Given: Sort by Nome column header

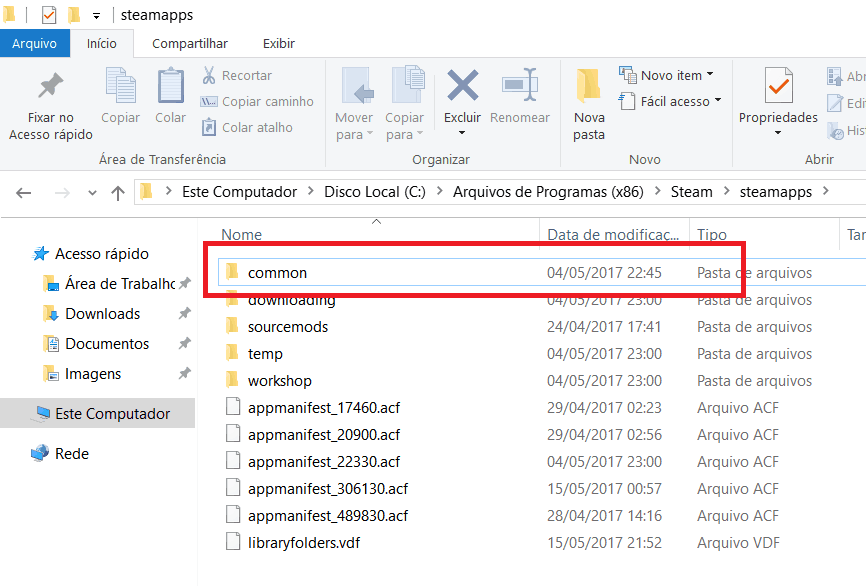Looking at the screenshot, I should click(241, 235).
